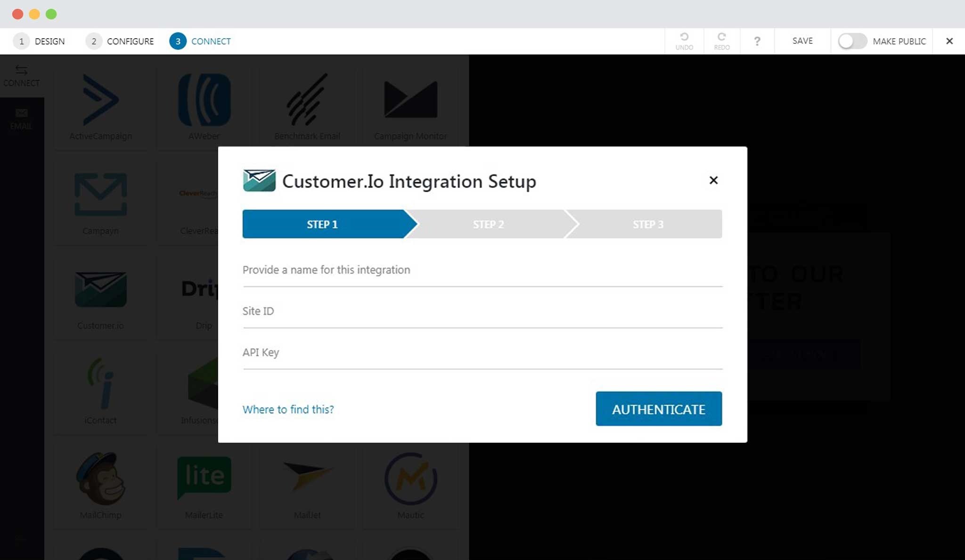Open the Campayn integration tile
This screenshot has width=965, height=560.
pos(101,203)
